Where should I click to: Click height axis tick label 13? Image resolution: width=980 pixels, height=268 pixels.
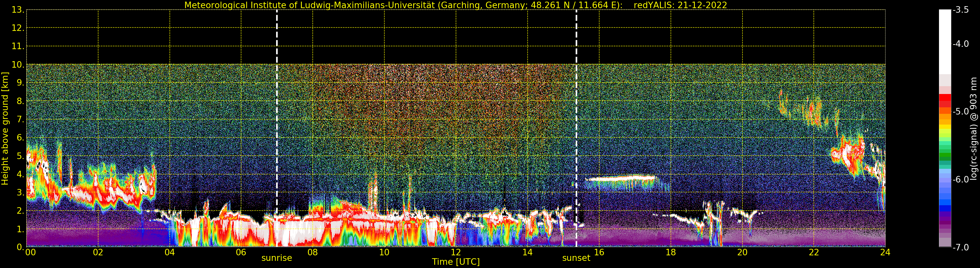coord(18,10)
